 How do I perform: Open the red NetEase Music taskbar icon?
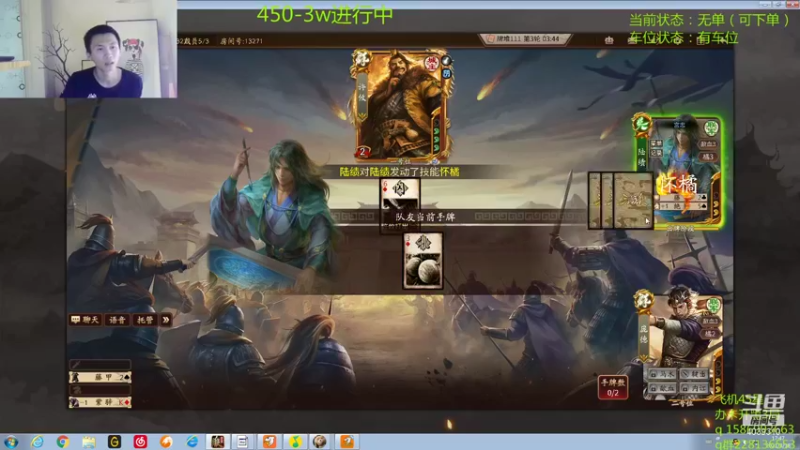tap(140, 442)
